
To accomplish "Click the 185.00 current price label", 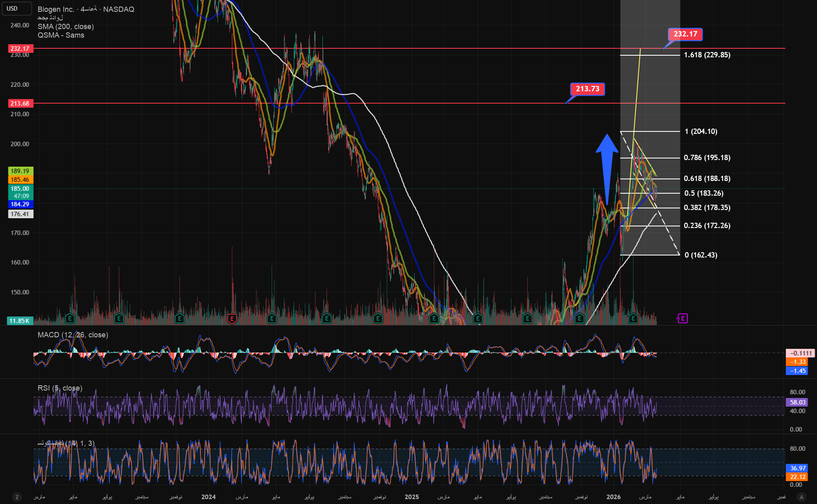I will point(20,189).
